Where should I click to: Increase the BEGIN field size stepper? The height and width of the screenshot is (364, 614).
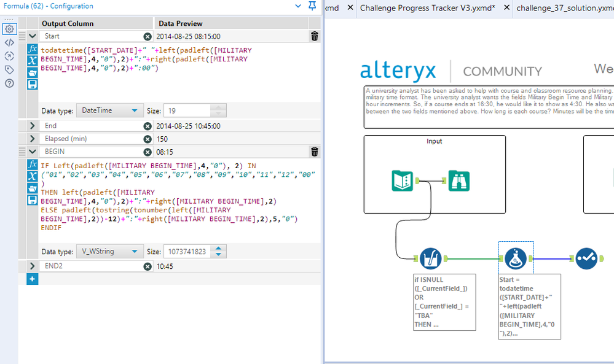[x=219, y=249]
